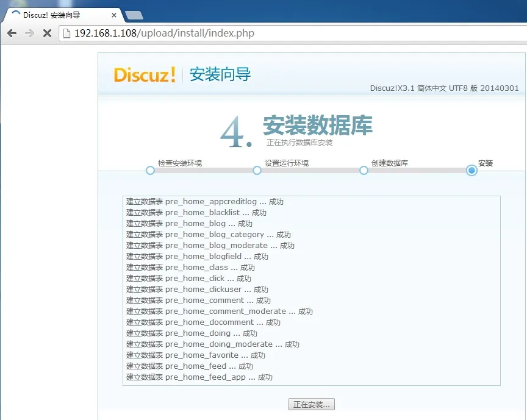Viewport: 527px width, 420px height.
Task: Click log line pre_home_class
Action: pos(190,268)
